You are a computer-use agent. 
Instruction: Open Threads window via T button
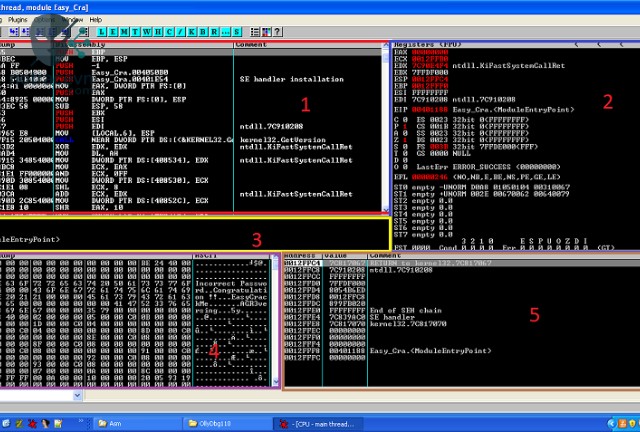136,31
